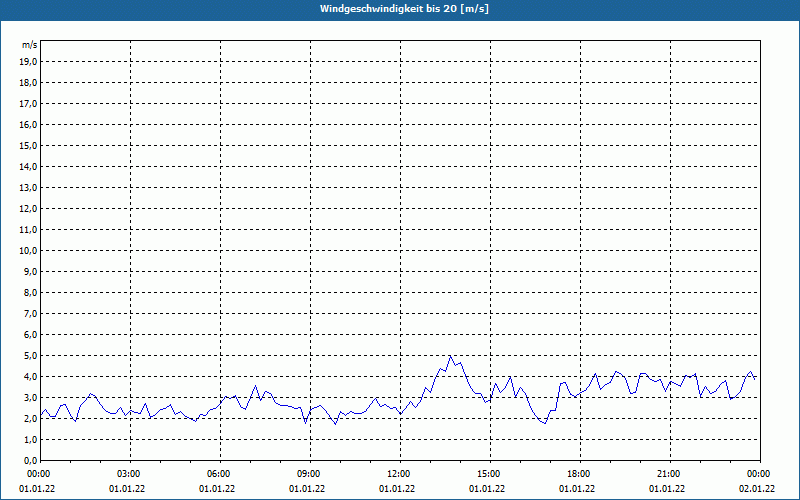Screen dimensions: 800x500
Task: Select the "13,0" axis tick label
Action: [x=28, y=188]
